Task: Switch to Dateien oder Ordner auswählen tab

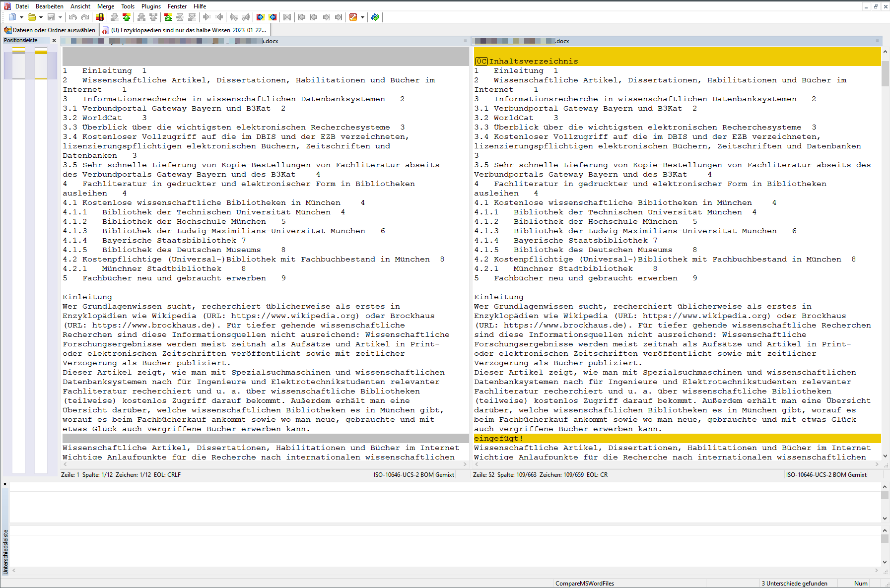Action: point(50,30)
